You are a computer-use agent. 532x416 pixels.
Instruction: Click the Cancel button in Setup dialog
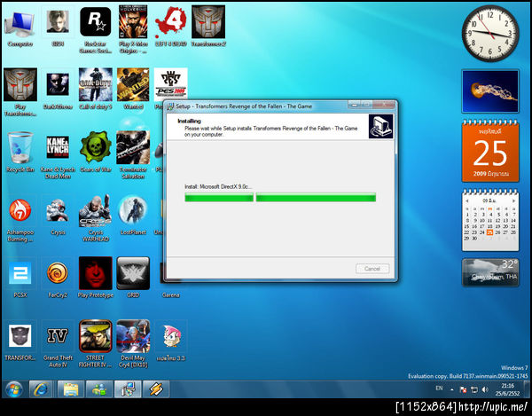tap(372, 269)
